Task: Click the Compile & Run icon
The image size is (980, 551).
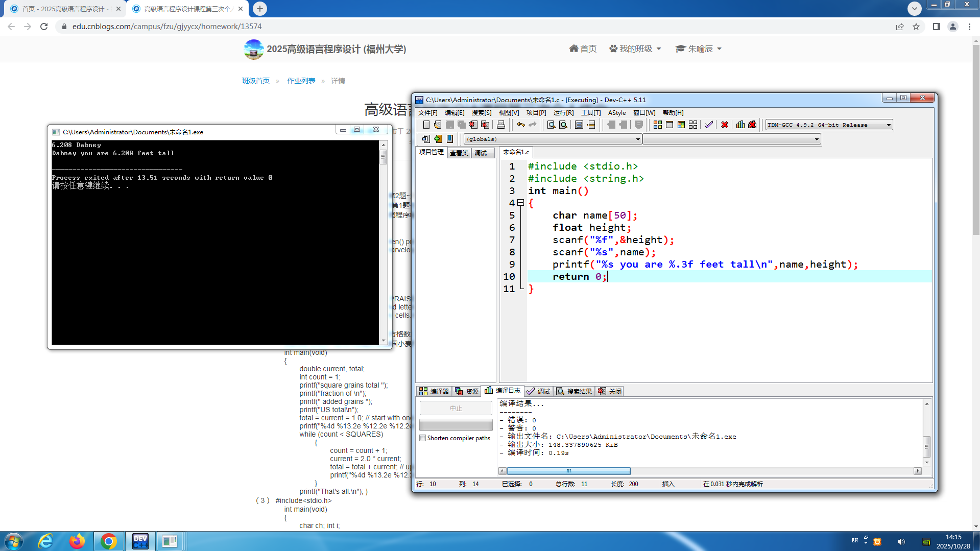Action: click(x=681, y=125)
